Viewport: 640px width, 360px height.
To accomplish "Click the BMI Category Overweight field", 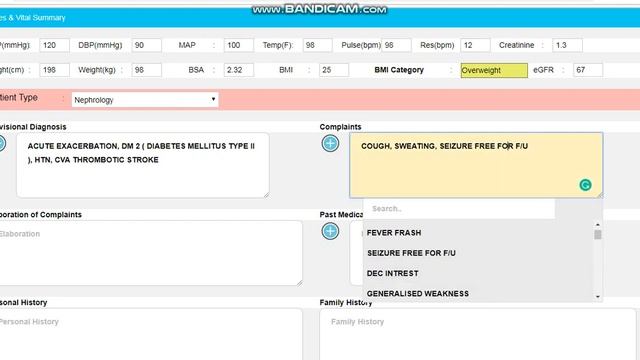I will 494,70.
